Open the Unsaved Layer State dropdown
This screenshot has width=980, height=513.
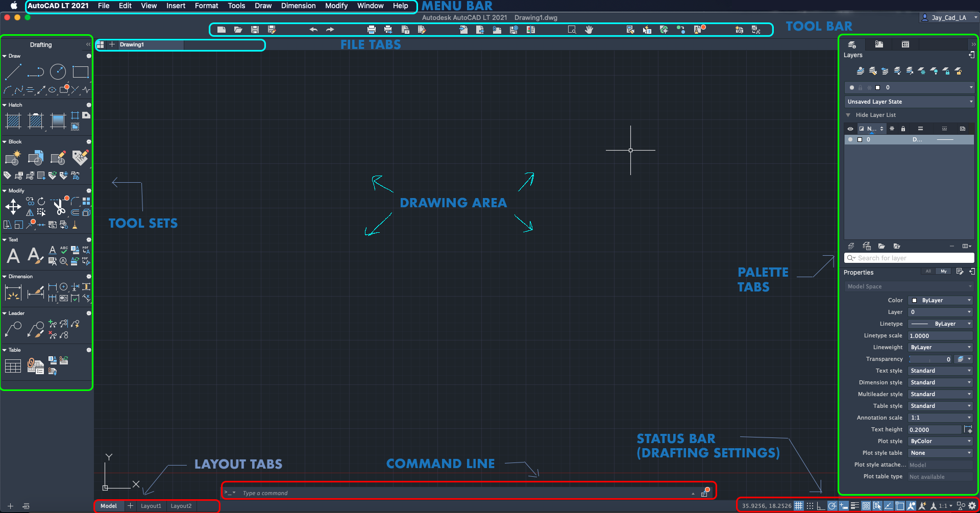click(x=909, y=102)
